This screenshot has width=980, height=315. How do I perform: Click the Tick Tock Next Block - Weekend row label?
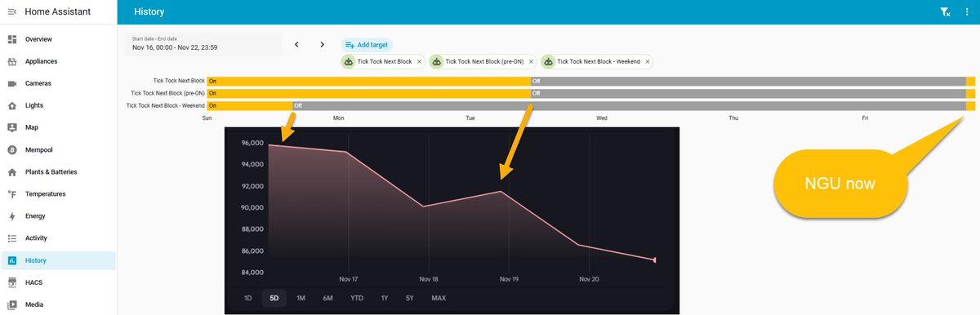click(x=166, y=105)
